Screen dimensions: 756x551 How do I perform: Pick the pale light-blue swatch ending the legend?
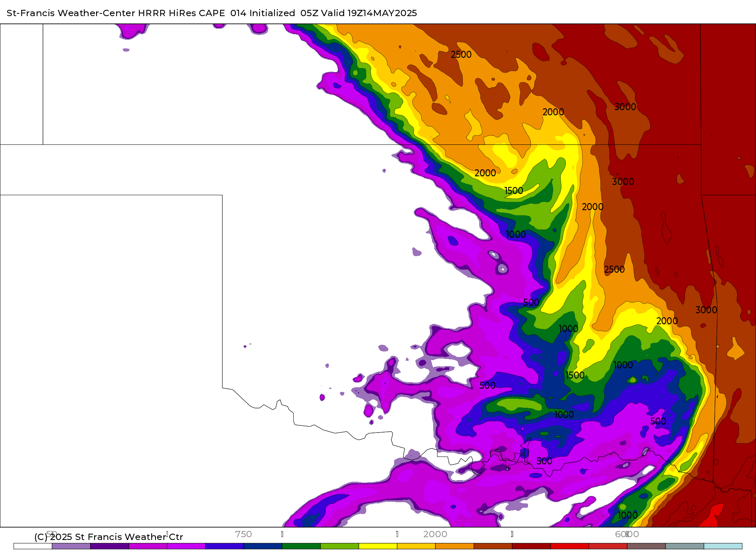coord(723,546)
